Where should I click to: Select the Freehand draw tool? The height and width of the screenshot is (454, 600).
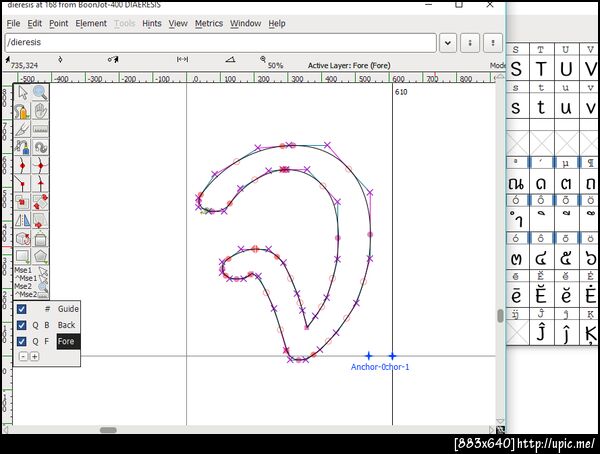point(22,111)
